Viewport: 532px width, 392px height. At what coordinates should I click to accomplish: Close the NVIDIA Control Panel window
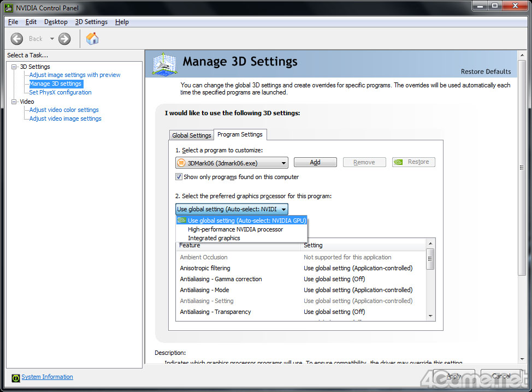point(515,6)
